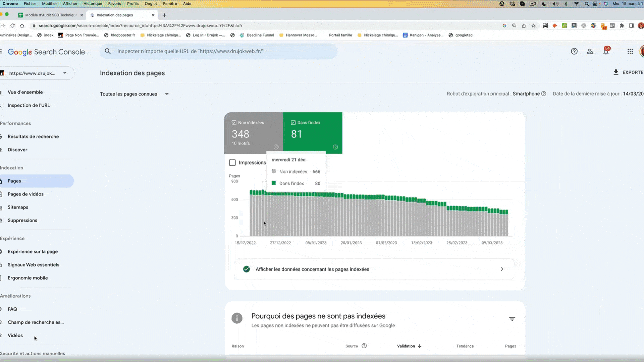This screenshot has height=362, width=644.
Task: Click the Exporter button
Action: coord(629,72)
